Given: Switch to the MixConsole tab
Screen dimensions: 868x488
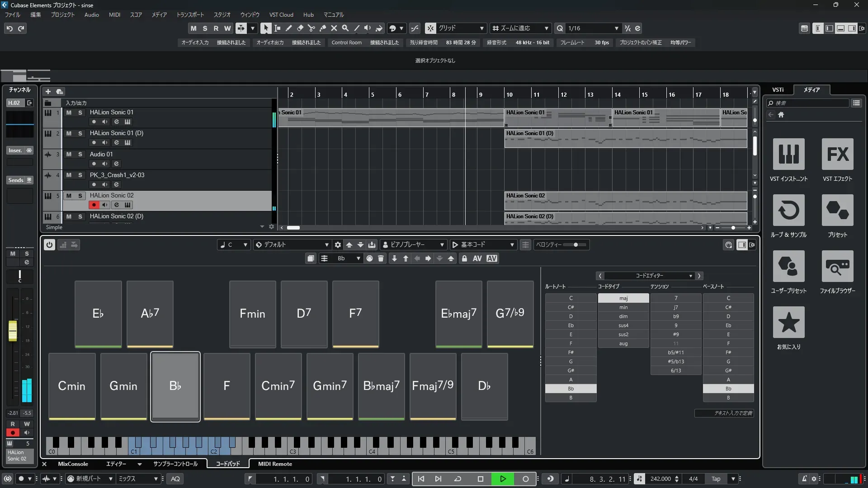Looking at the screenshot, I should 73,464.
